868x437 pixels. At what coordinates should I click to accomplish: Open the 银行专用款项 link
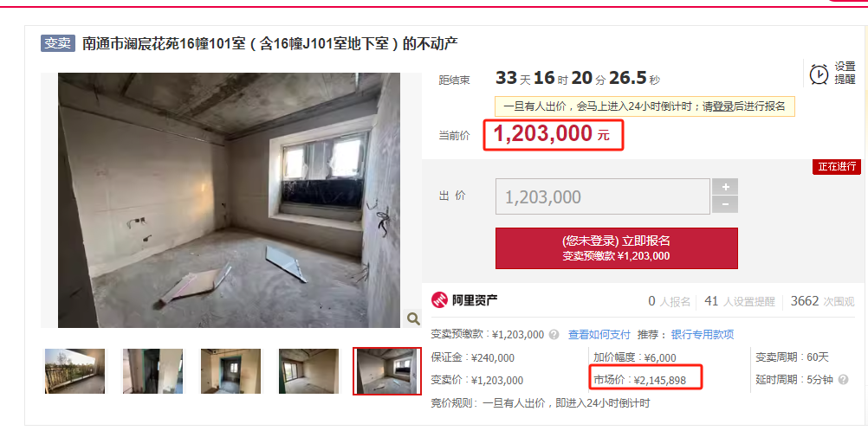coord(703,335)
